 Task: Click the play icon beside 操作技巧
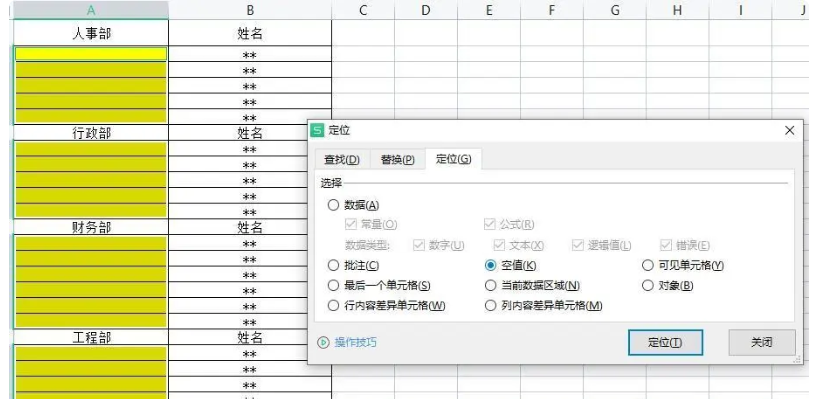pos(323,342)
